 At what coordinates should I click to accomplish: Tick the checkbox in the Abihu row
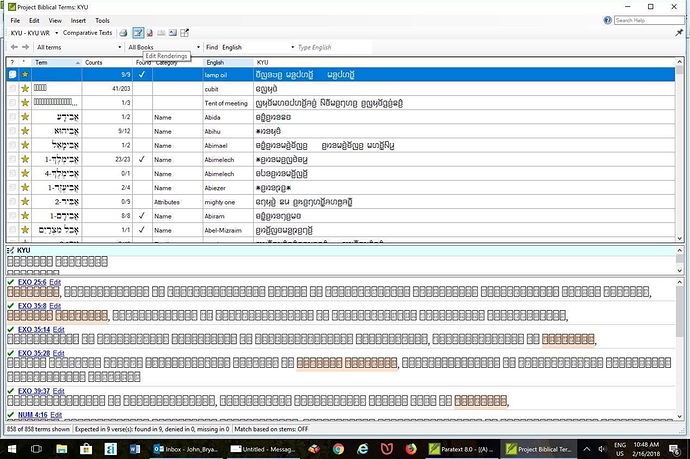point(12,131)
